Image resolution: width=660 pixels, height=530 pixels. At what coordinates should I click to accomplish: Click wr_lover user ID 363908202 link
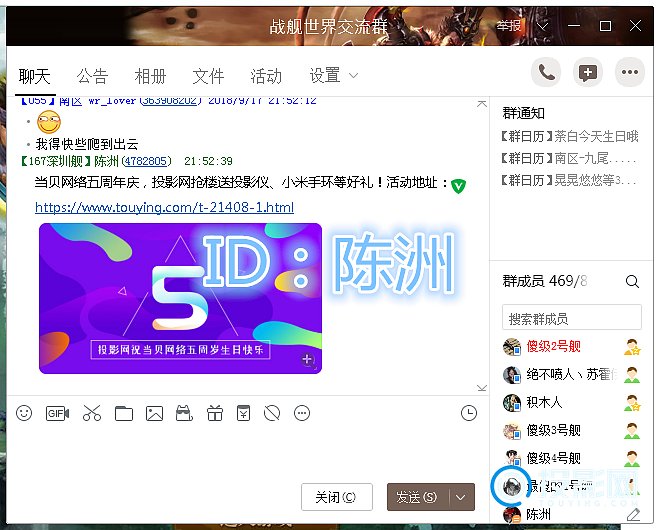coord(169,101)
